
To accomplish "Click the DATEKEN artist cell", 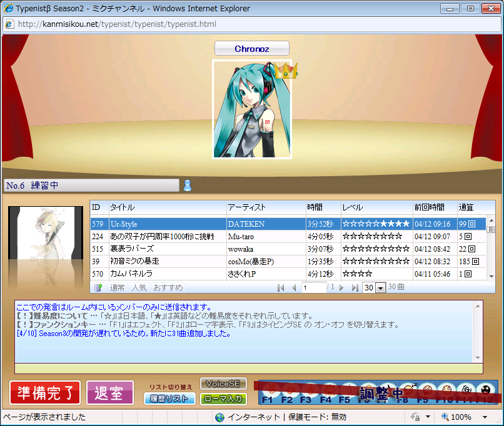I will click(x=266, y=224).
